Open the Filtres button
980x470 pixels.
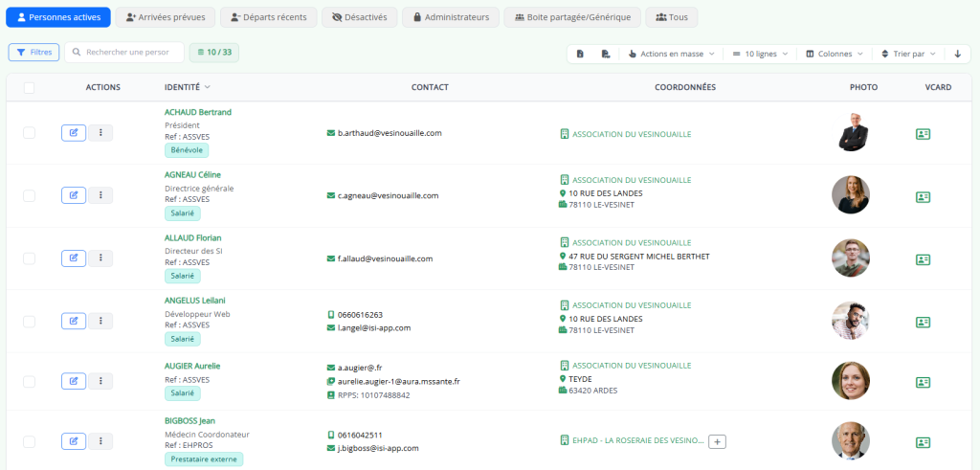(x=33, y=53)
